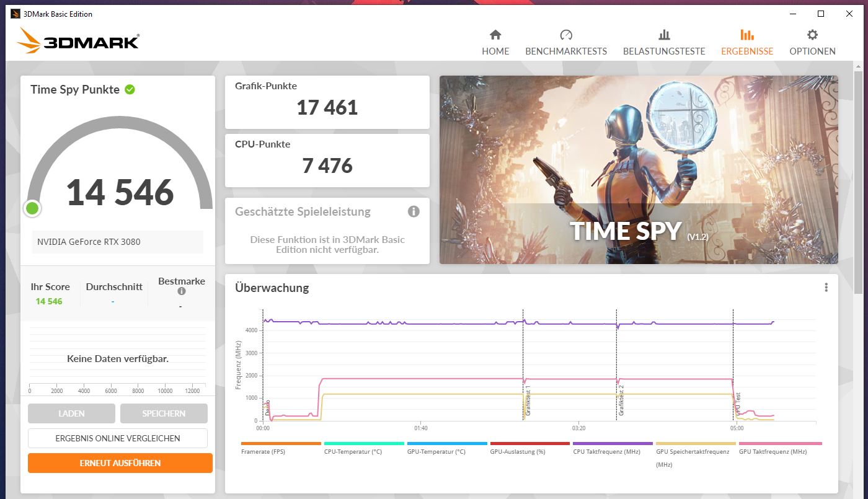The width and height of the screenshot is (868, 499).
Task: Click ERNEUT AUSFÜHREN orange button
Action: pos(120,463)
